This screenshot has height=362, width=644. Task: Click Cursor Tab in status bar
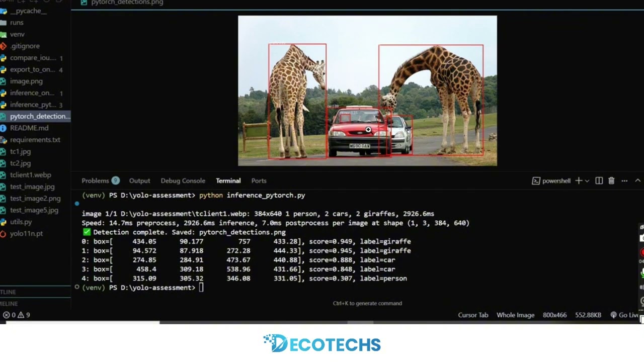(473, 315)
